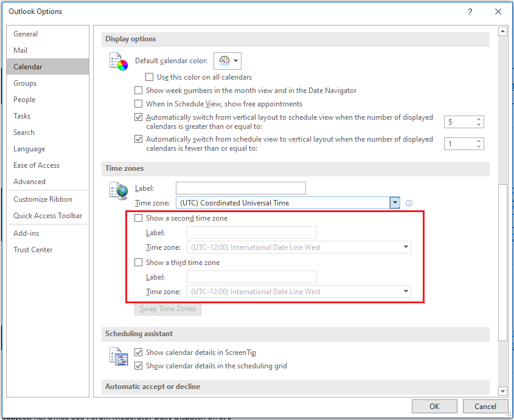Open the Help question mark button

470,12
